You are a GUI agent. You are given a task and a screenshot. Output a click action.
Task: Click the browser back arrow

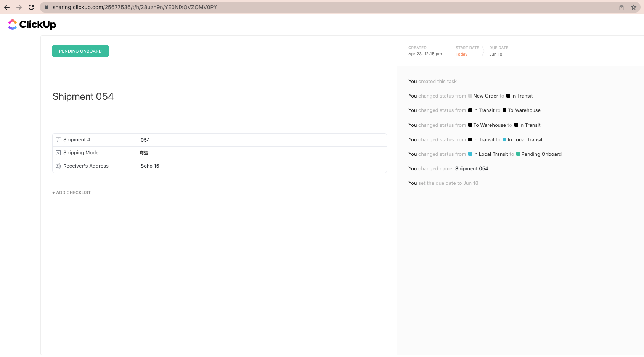7,7
